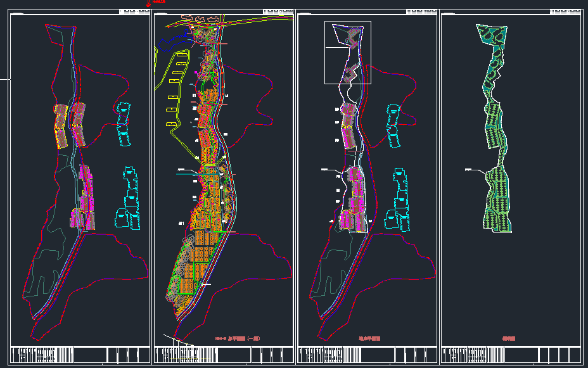Image resolution: width=588 pixels, height=368 pixels.
Task: Select the title block strip below first sheet
Action: 80,355
